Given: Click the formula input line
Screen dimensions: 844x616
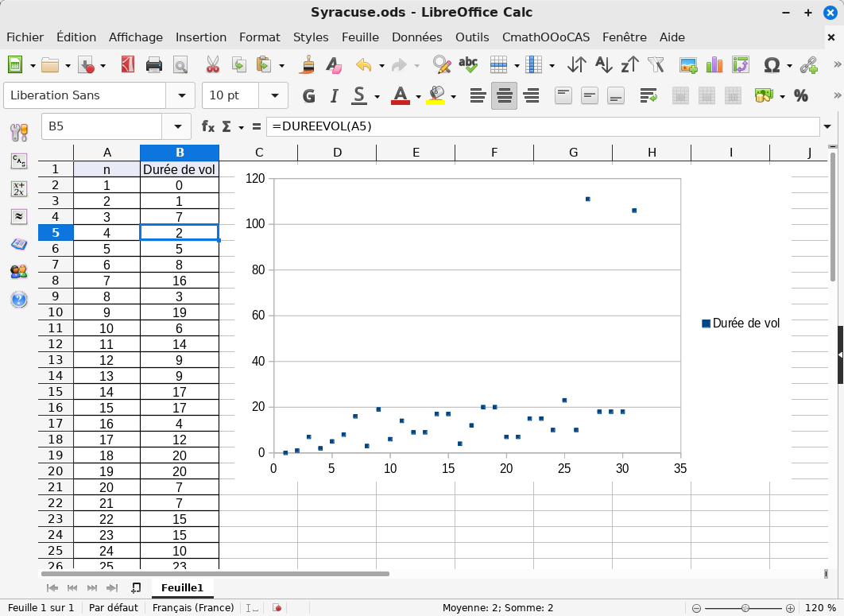Looking at the screenshot, I should pos(540,126).
